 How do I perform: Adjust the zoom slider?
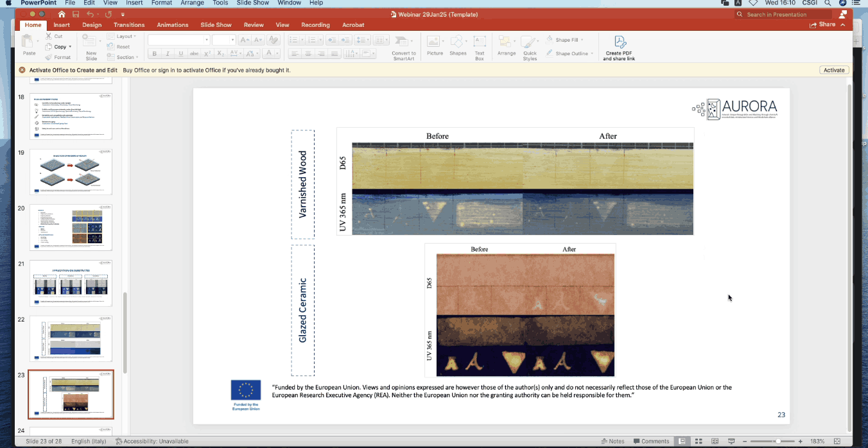[778, 442]
